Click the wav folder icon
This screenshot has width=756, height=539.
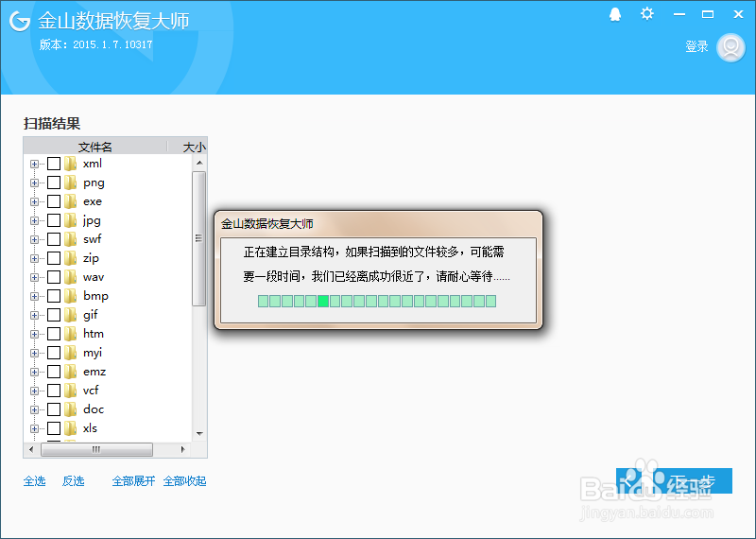pyautogui.click(x=70, y=277)
